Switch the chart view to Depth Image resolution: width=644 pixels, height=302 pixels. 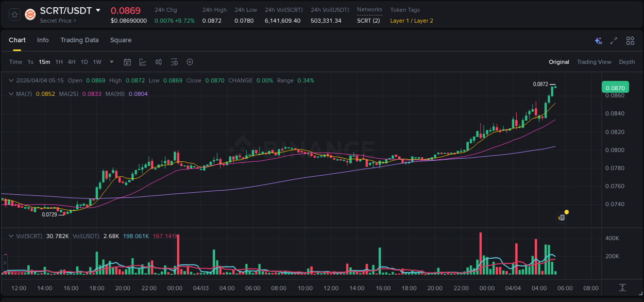pos(627,62)
